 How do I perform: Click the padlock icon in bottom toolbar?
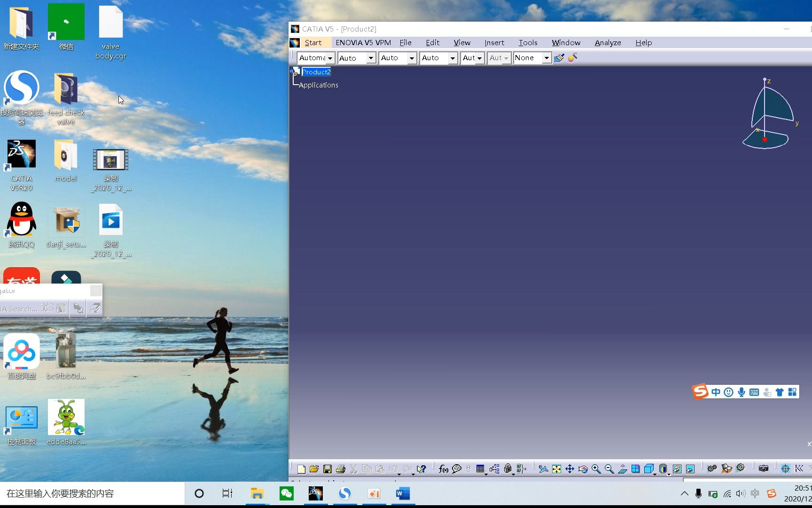pyautogui.click(x=507, y=469)
